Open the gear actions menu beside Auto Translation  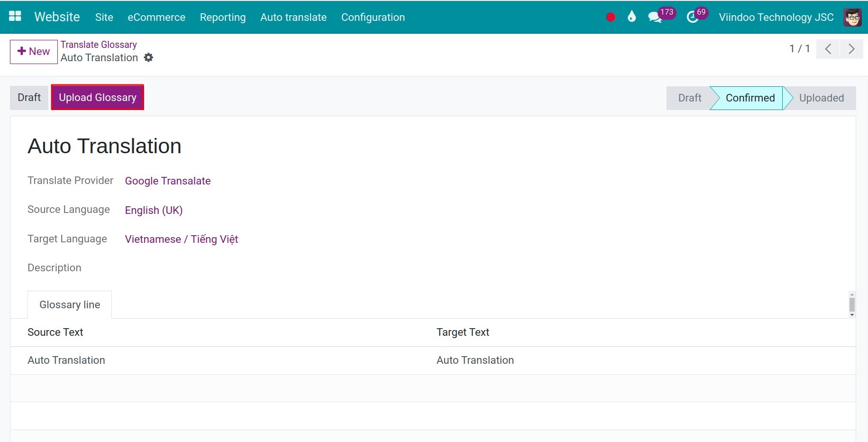[x=148, y=57]
